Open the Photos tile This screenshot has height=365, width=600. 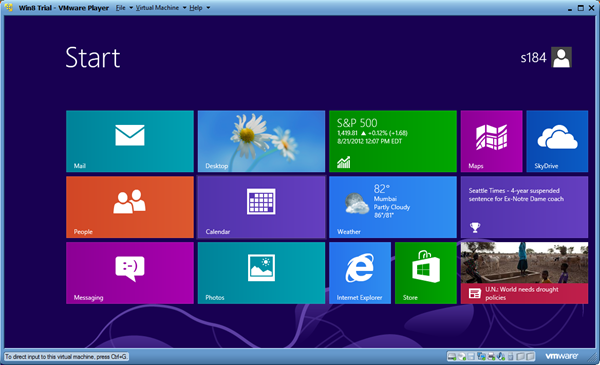pyautogui.click(x=261, y=273)
